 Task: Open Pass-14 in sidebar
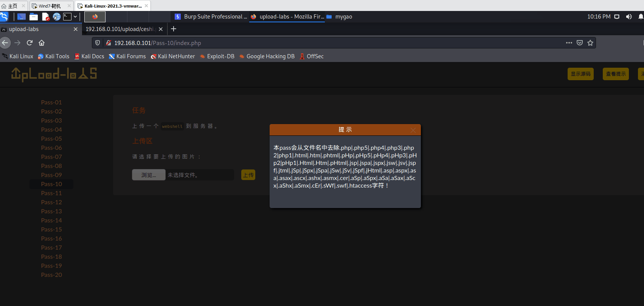(x=51, y=221)
